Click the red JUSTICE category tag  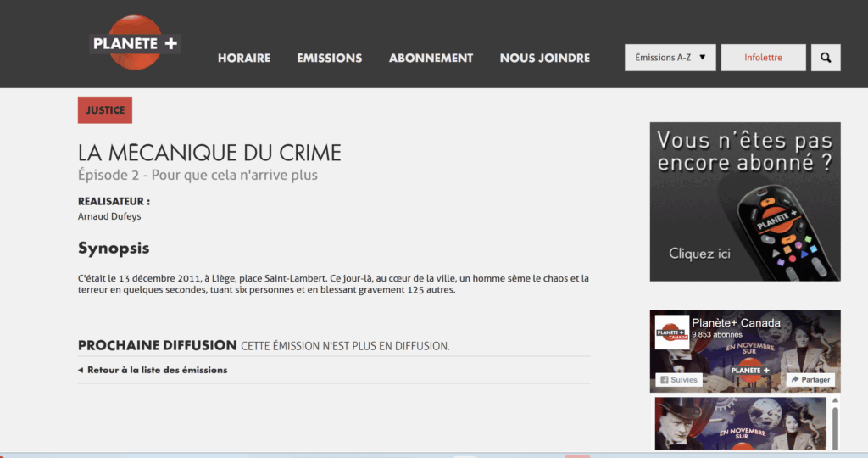click(x=105, y=110)
